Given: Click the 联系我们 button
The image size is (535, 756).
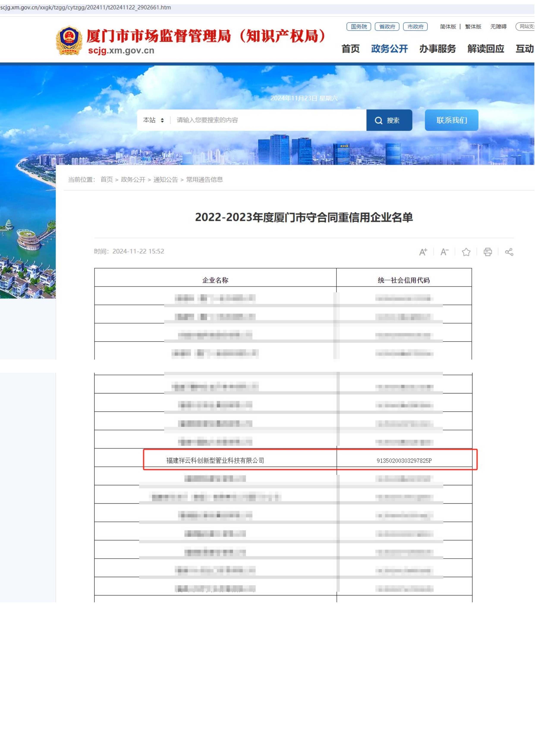Looking at the screenshot, I should click(x=451, y=120).
